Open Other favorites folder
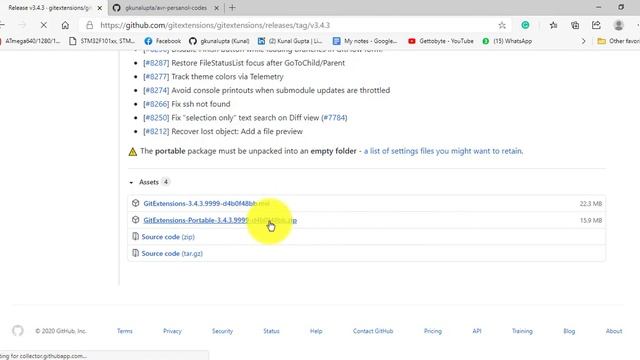 pos(618,41)
